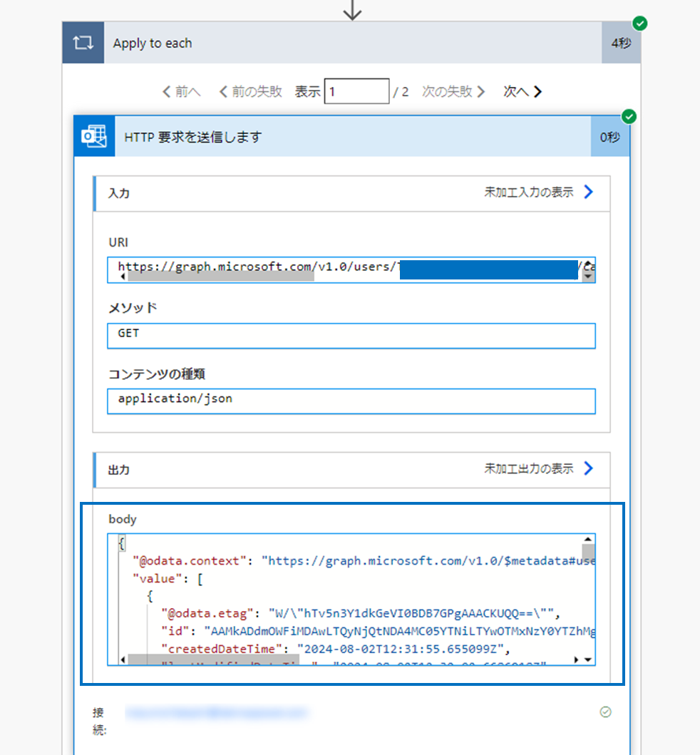Click the 入力 section header

(352, 194)
